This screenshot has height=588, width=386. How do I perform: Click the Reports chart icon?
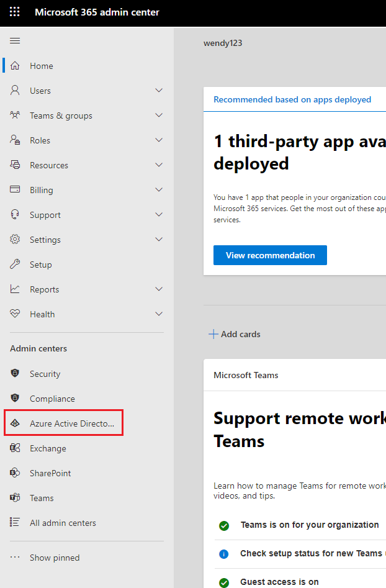(15, 289)
